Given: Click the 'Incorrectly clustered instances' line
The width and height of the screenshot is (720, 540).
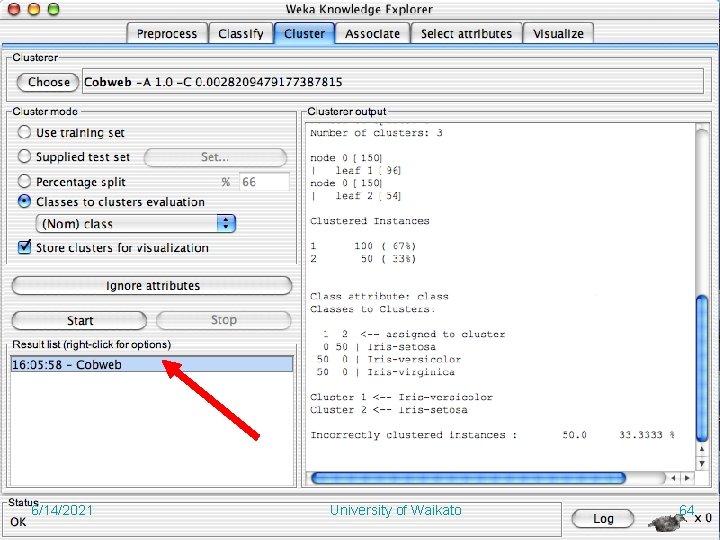Looking at the screenshot, I should pos(492,435).
